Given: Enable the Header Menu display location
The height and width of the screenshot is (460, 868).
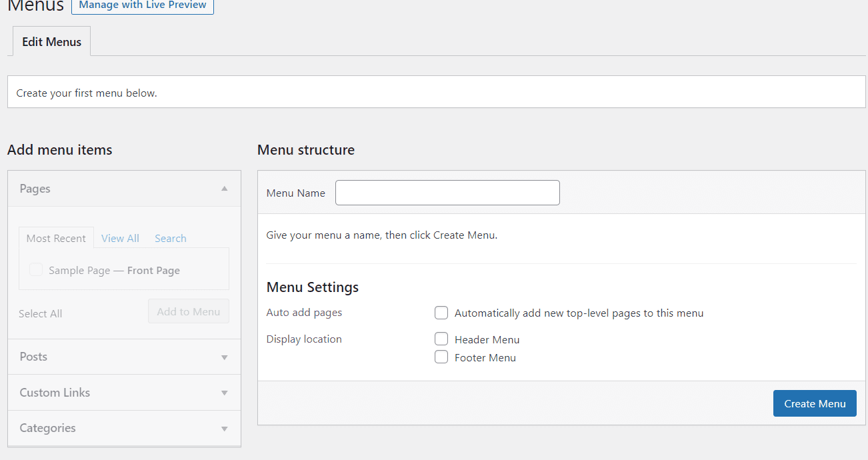Looking at the screenshot, I should click(441, 338).
